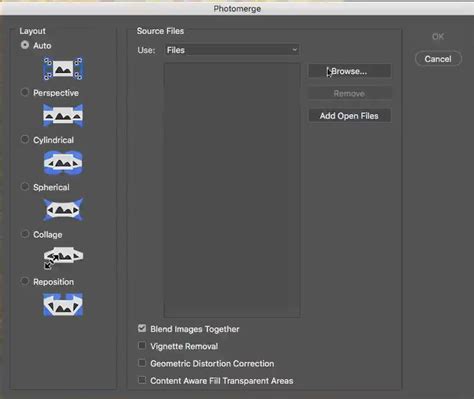The height and width of the screenshot is (399, 474).
Task: Click the Cylindrical layout preview icon
Action: point(63,163)
